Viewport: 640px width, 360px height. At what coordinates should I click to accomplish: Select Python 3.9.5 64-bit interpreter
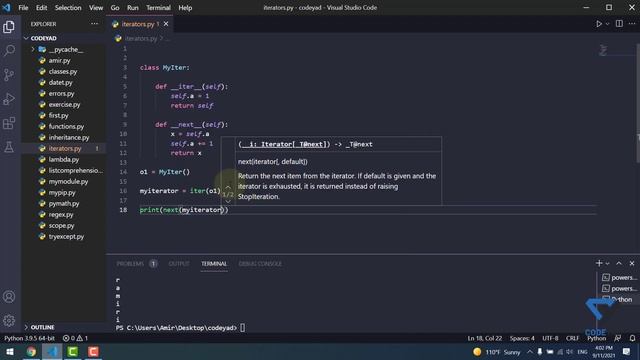tap(29, 338)
